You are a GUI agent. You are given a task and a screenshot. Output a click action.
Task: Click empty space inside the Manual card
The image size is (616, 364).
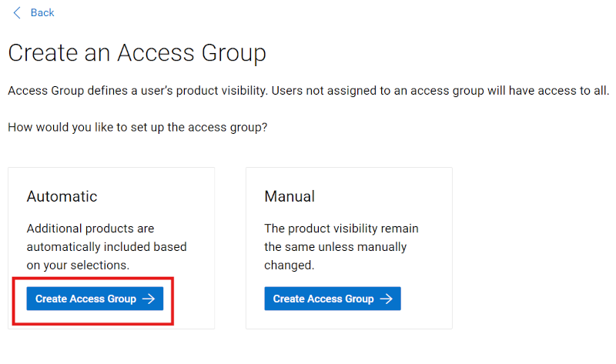point(423,192)
